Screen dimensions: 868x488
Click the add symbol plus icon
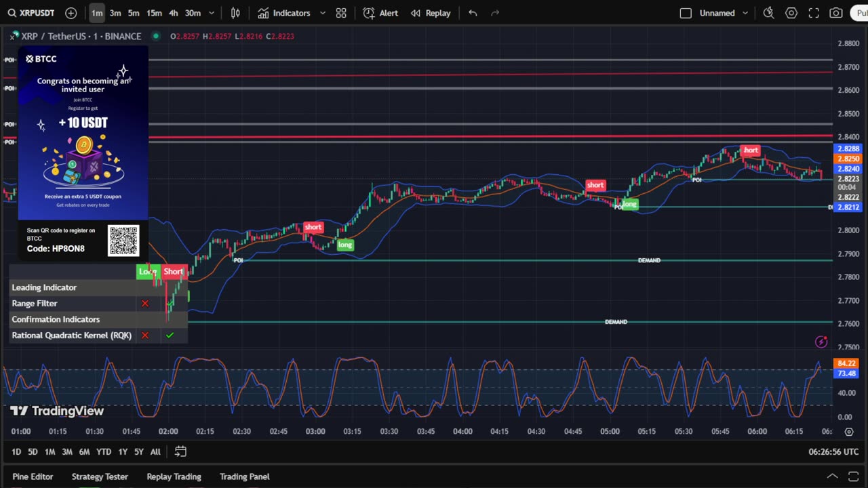coord(71,13)
